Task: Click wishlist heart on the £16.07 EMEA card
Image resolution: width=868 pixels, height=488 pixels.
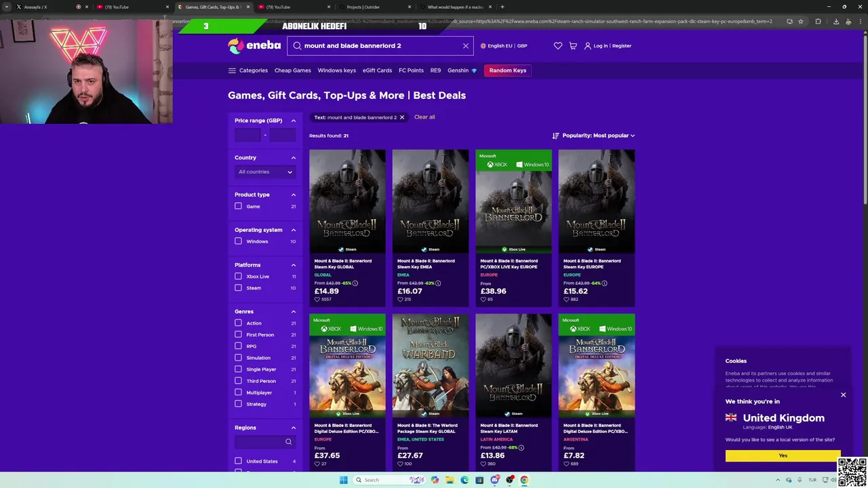Action: coord(400,300)
